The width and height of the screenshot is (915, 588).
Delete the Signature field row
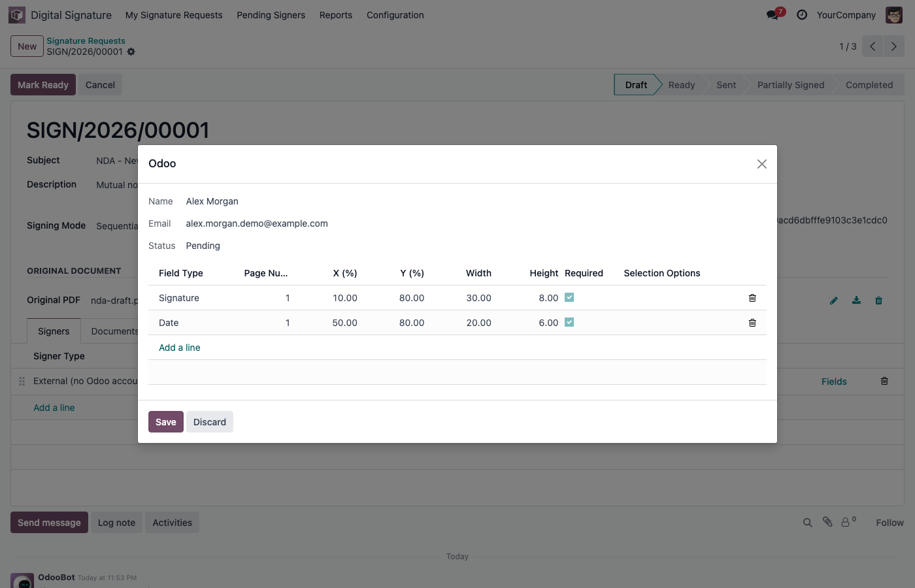tap(752, 298)
